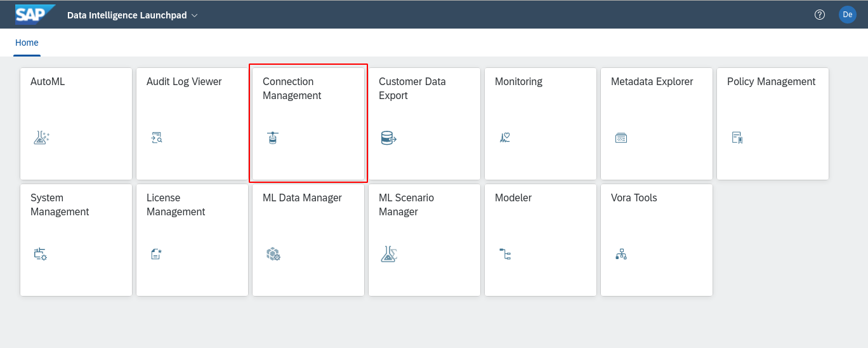
Task: Open the Policy Management tile title
Action: point(772,81)
